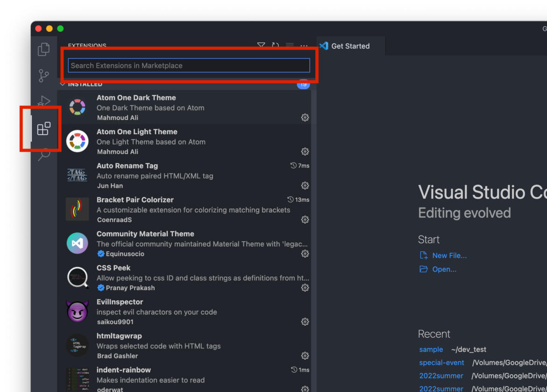Viewport: 547px width, 392px height.
Task: Open settings gear for Community Material Theme
Action: pyautogui.click(x=305, y=254)
